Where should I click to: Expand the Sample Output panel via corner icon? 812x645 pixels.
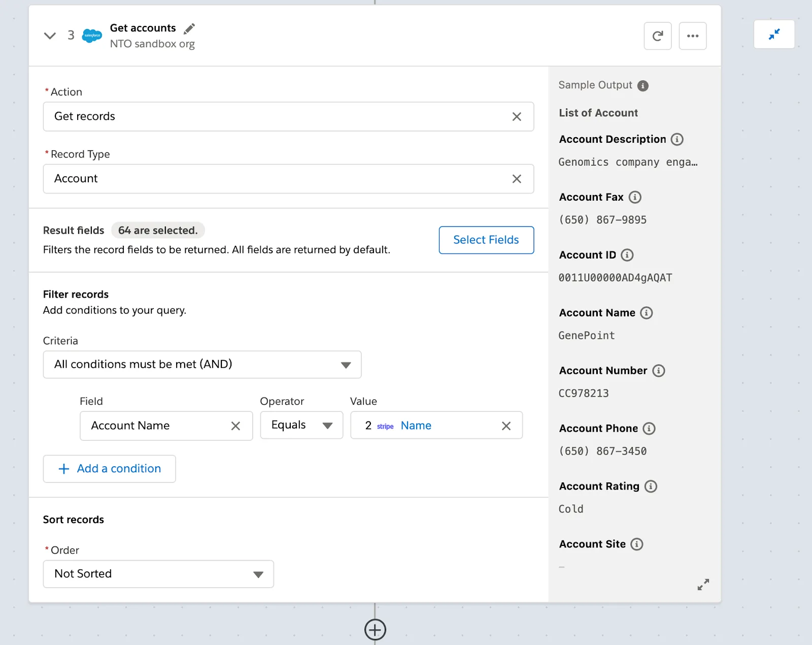tap(703, 585)
